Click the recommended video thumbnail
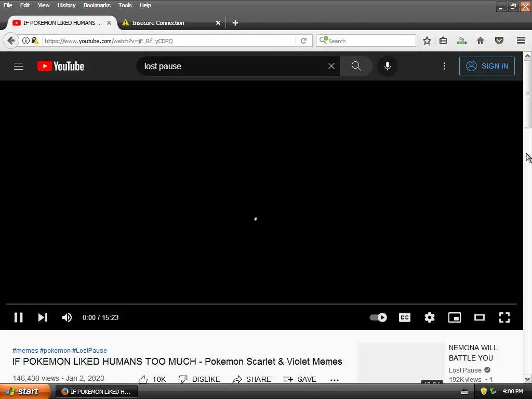Viewport: 532px width, 399px height. (401, 363)
